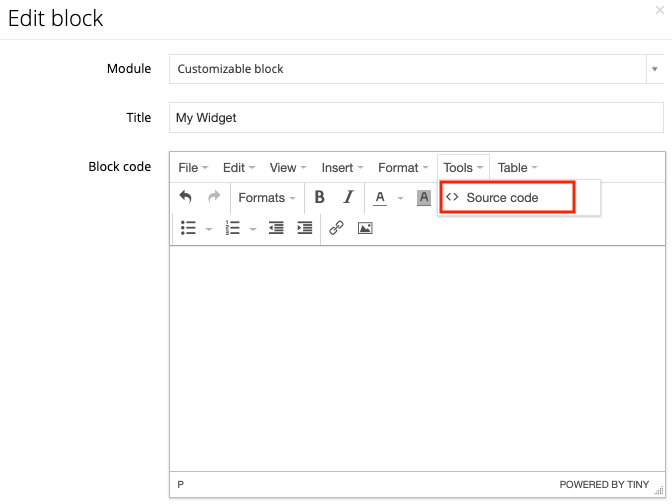The height and width of the screenshot is (504, 672).
Task: Open the Table menu
Action: tap(517, 167)
